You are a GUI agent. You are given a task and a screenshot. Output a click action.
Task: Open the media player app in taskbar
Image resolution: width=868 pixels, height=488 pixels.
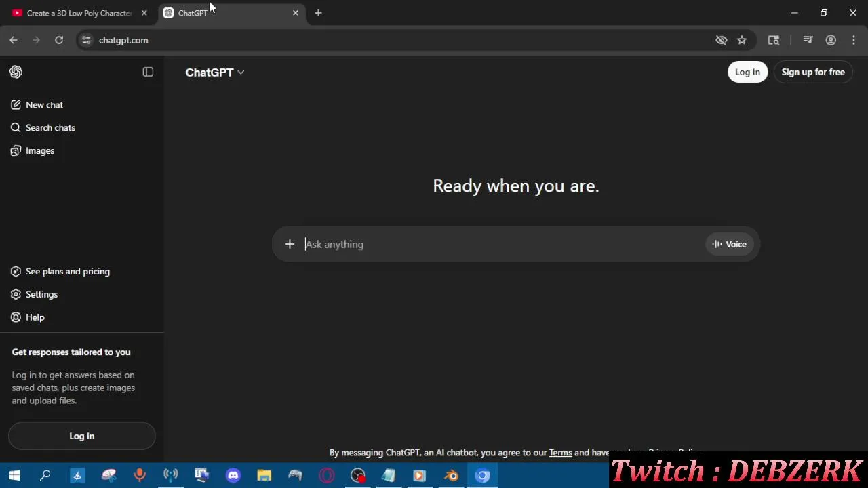click(x=420, y=475)
